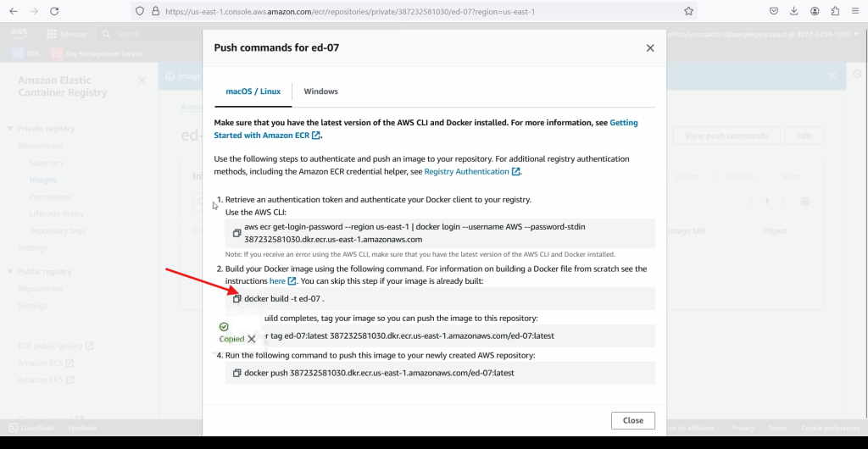Bookmark this page with the star icon

coord(688,12)
